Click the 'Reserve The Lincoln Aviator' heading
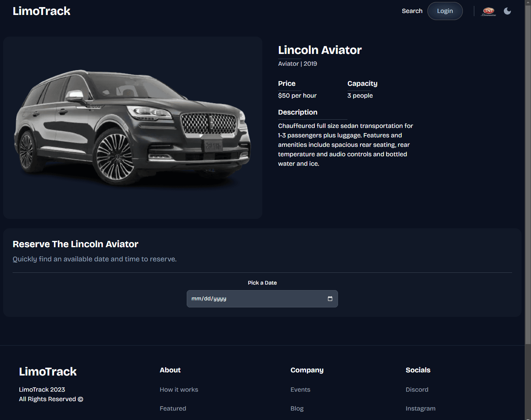This screenshot has width=531, height=420. [x=75, y=244]
